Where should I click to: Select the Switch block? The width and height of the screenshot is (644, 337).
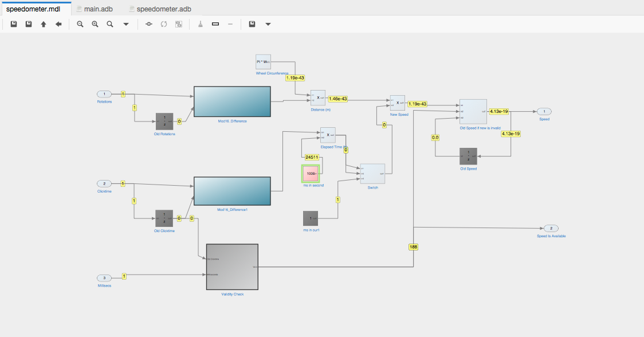tap(372, 174)
